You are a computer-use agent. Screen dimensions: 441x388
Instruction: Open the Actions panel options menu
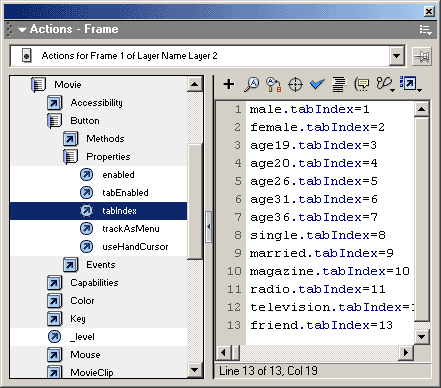(426, 30)
